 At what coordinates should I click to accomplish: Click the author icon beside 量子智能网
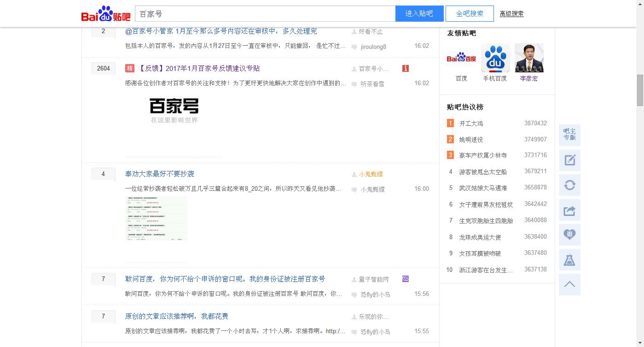[354, 279]
